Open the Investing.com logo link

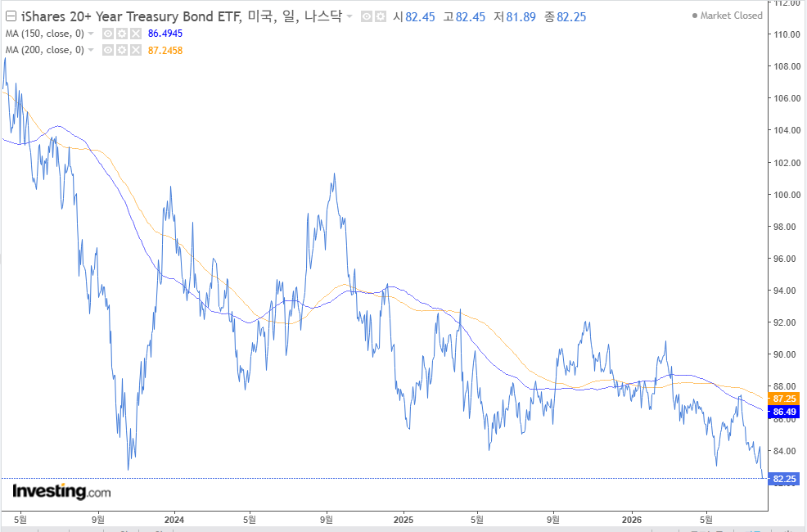pyautogui.click(x=61, y=492)
